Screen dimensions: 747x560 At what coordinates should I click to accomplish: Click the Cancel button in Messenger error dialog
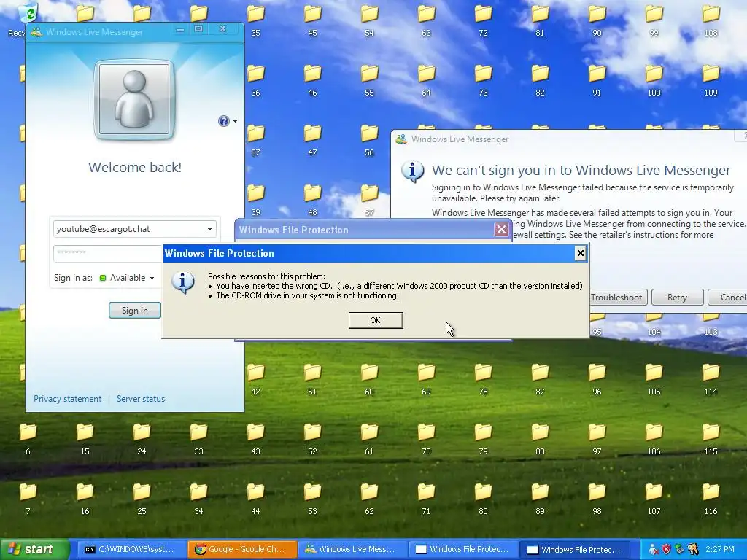(x=729, y=297)
